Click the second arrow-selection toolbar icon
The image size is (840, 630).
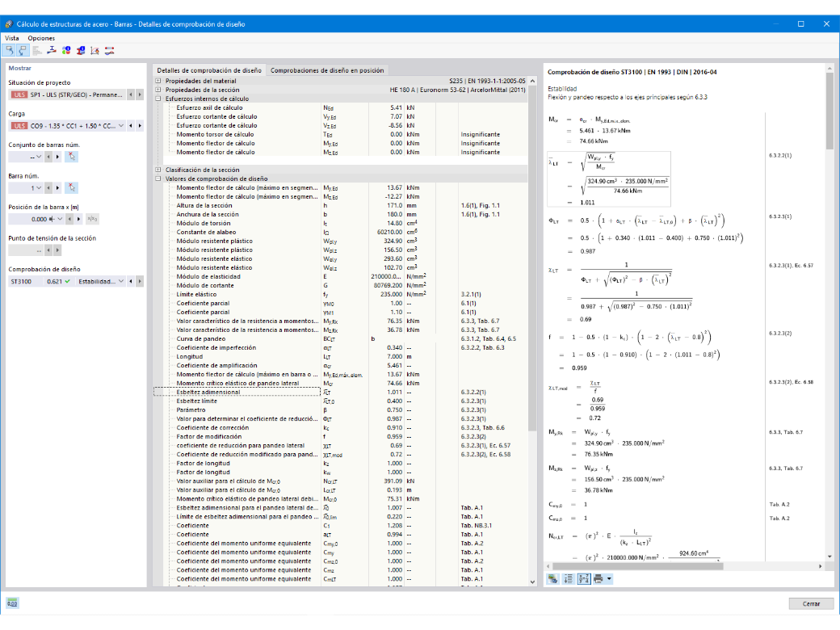[x=23, y=50]
